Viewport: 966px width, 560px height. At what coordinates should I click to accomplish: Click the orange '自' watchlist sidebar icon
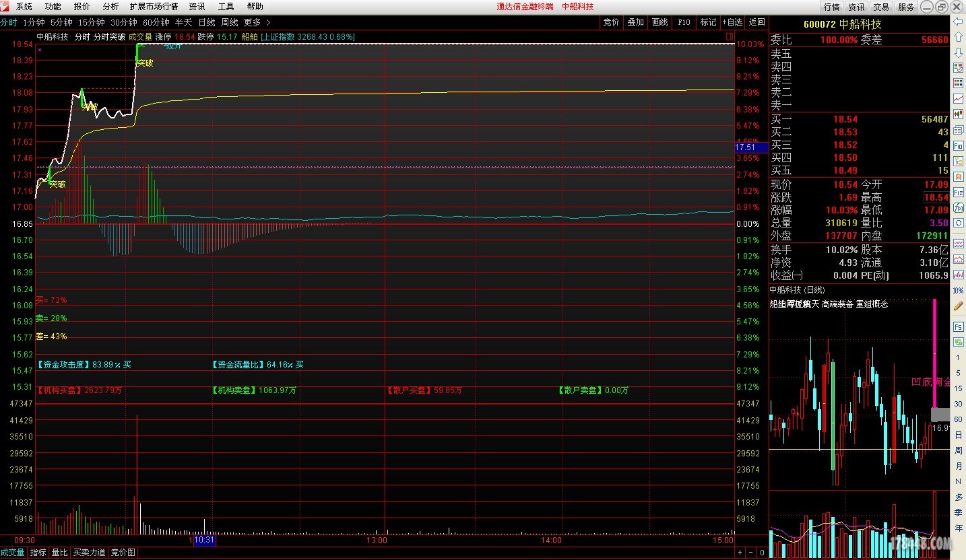click(x=958, y=176)
